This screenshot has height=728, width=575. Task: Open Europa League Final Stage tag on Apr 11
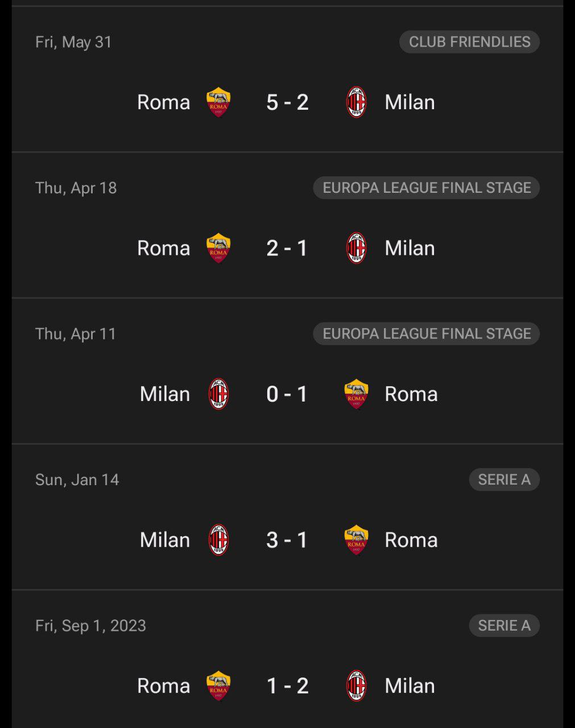coord(427,334)
